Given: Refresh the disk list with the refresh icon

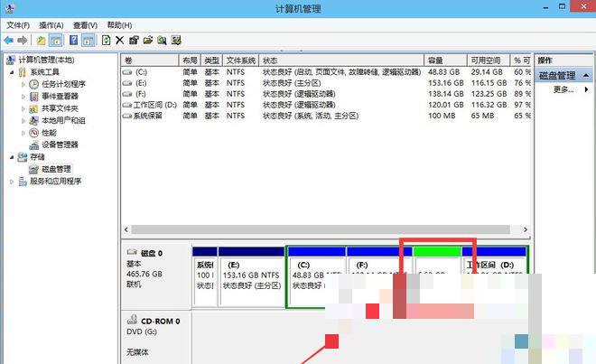Looking at the screenshot, I should tap(106, 40).
